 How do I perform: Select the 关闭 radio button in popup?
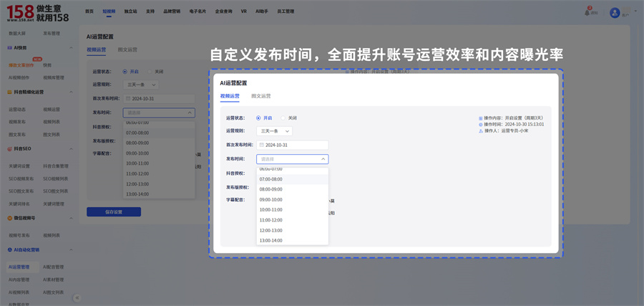pos(283,118)
